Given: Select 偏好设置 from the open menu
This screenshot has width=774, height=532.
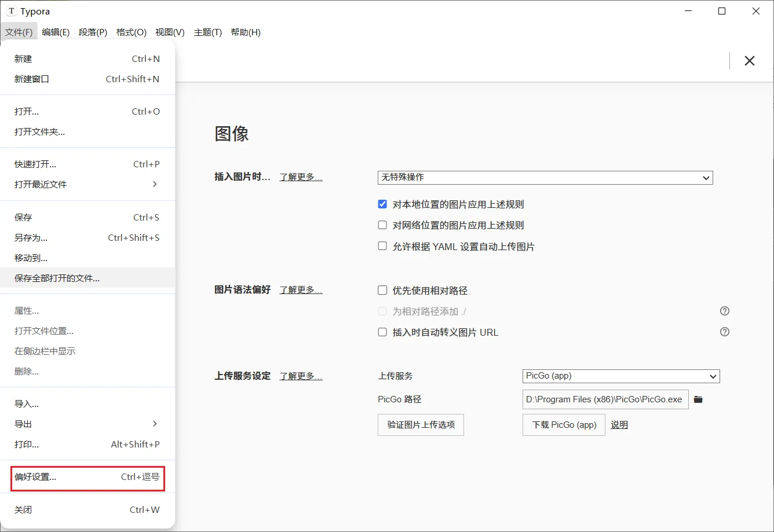Looking at the screenshot, I should click(x=87, y=477).
